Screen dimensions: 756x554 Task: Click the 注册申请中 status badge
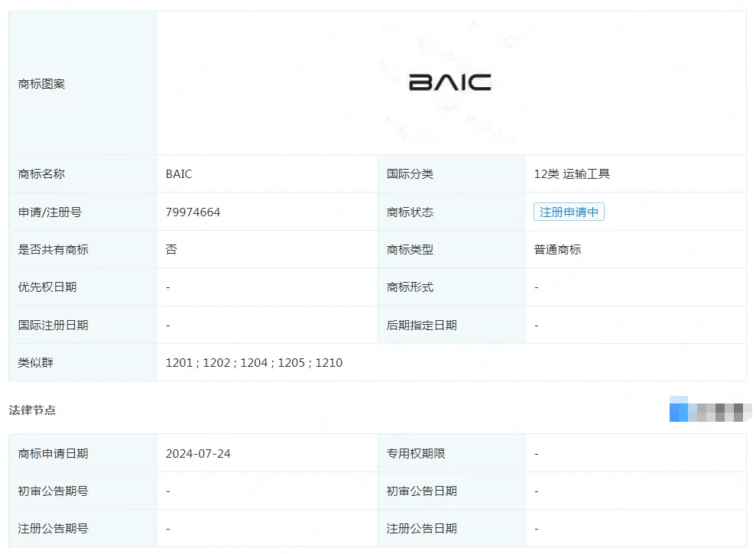pyautogui.click(x=569, y=212)
